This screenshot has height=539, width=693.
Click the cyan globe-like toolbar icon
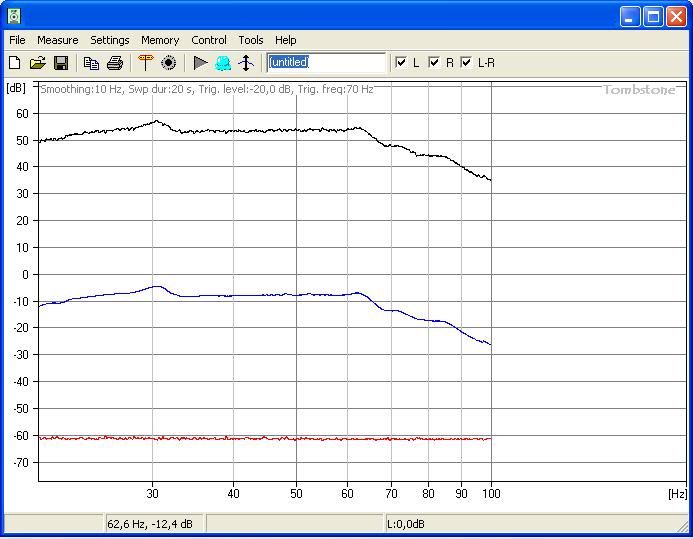tap(223, 63)
